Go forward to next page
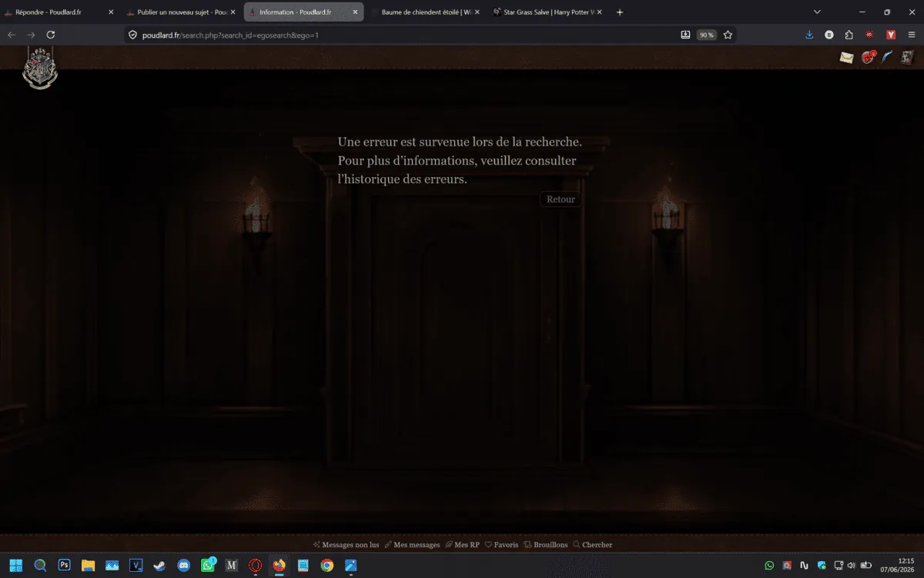 coord(31,35)
